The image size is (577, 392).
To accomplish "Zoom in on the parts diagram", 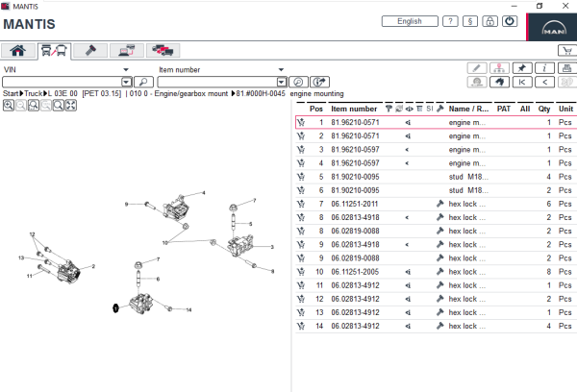I will tap(9, 106).
